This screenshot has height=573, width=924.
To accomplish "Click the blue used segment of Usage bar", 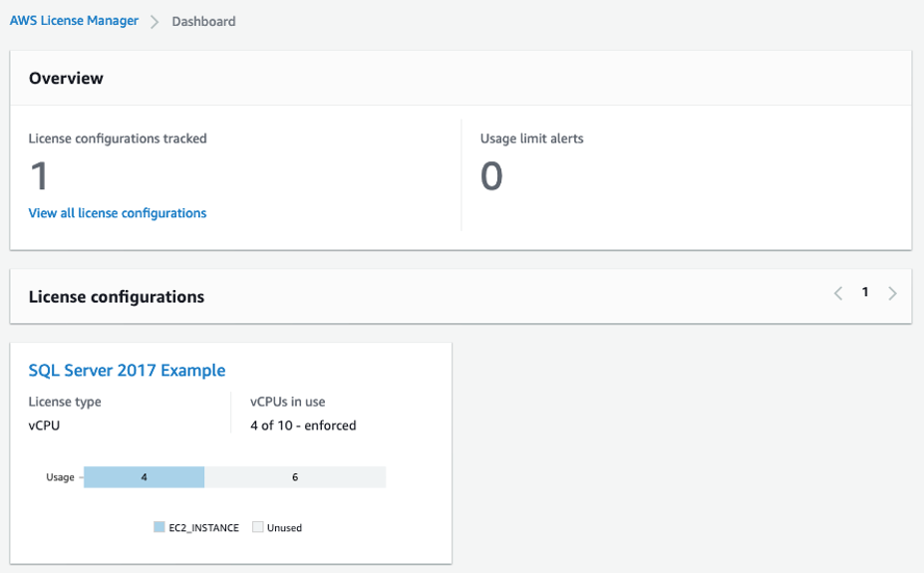I will click(x=144, y=477).
